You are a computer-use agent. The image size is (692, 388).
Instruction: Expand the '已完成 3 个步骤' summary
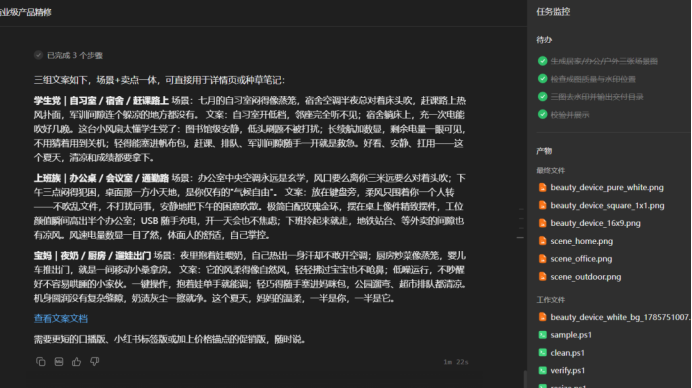click(68, 55)
